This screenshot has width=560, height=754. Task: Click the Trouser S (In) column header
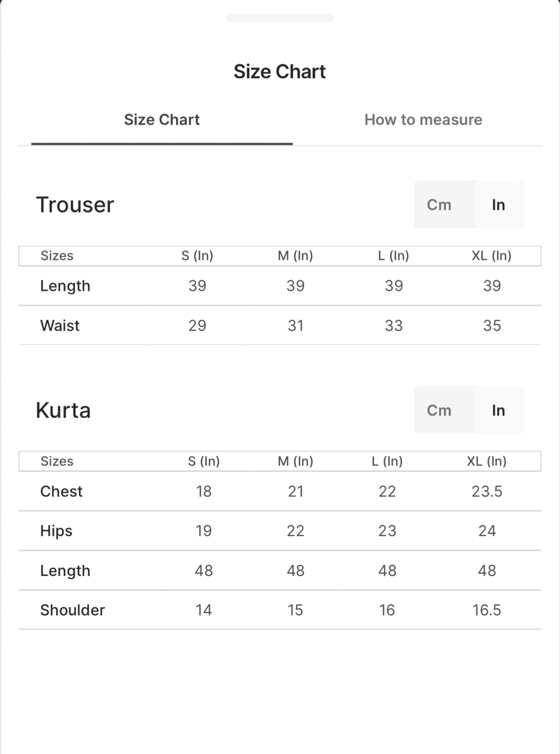click(x=197, y=256)
